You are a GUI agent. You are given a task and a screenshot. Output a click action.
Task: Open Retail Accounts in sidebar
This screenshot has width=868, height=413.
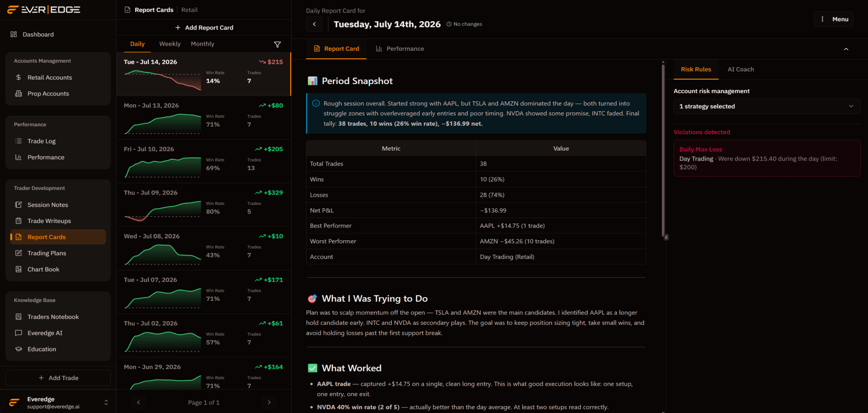58,77
